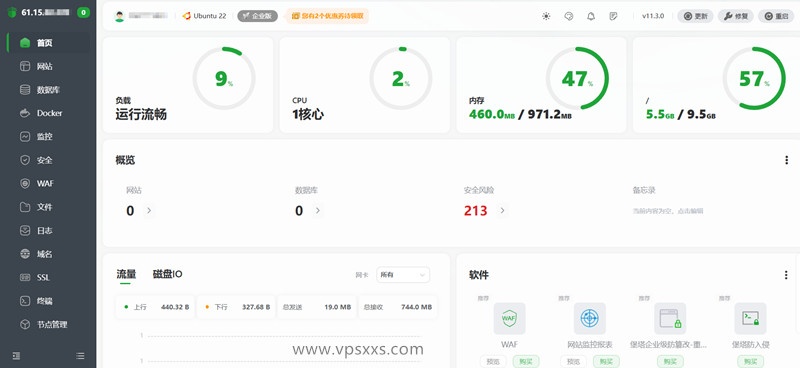The height and width of the screenshot is (368, 800).
Task: Click 购买 buy under WAF software
Action: pyautogui.click(x=526, y=362)
